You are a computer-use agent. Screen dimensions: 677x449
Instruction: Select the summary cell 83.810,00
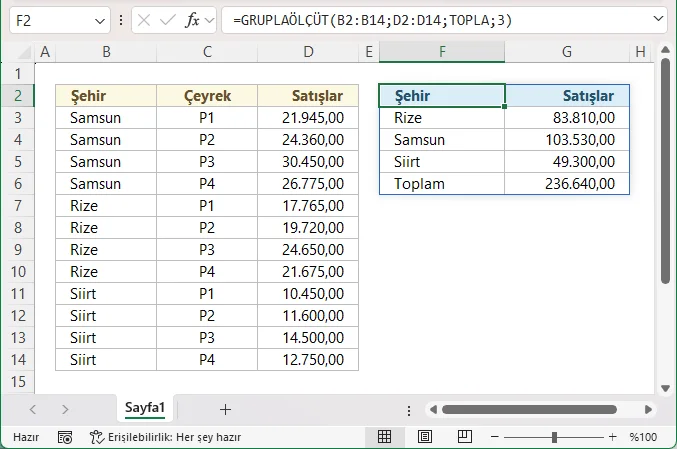tap(567, 117)
